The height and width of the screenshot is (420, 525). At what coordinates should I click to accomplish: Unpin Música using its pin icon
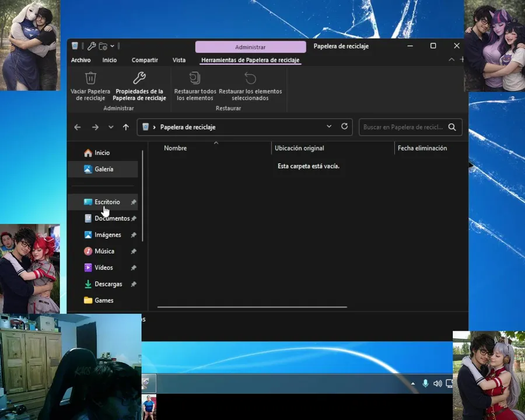click(x=133, y=251)
